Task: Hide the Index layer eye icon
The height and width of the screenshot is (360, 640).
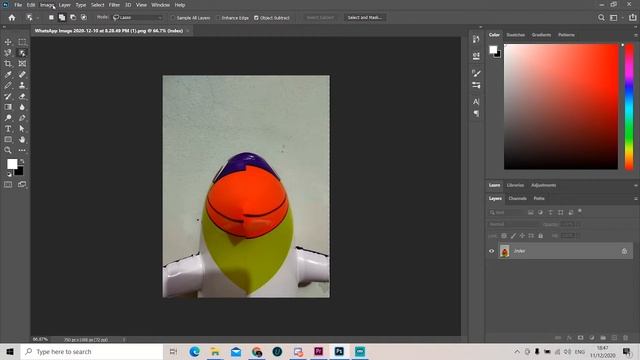Action: (x=491, y=251)
